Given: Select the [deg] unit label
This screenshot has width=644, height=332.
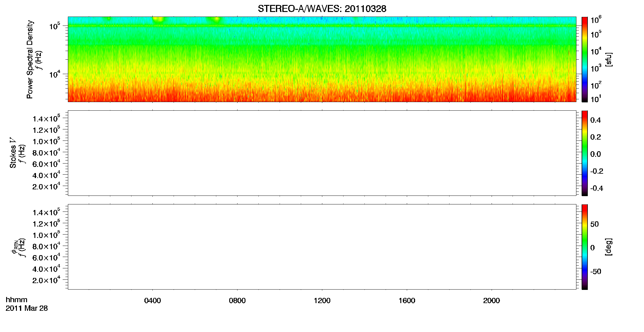Looking at the screenshot, I should [x=609, y=247].
